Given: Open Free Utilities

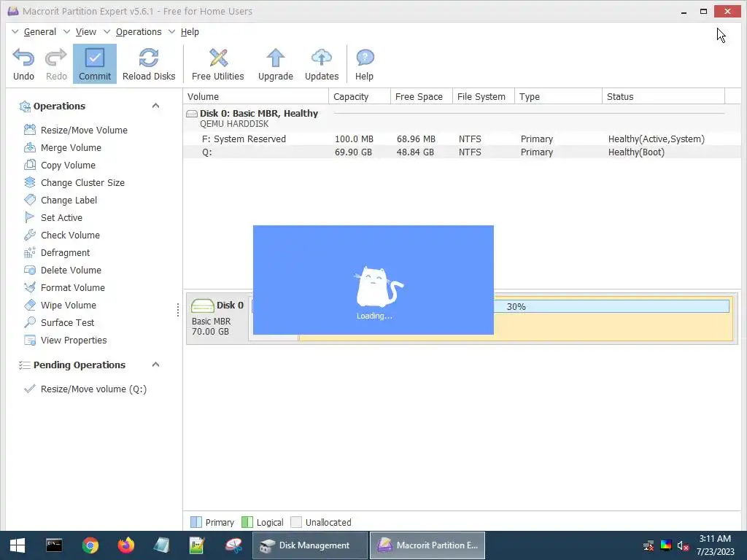Looking at the screenshot, I should coord(217,64).
